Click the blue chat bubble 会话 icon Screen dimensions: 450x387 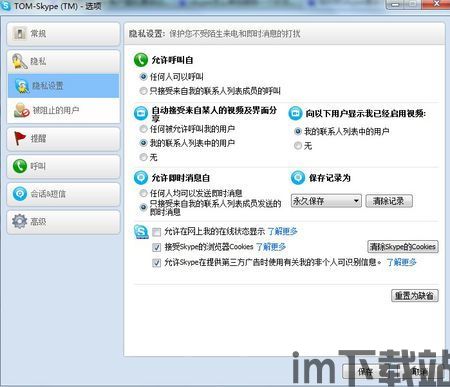tap(20, 194)
